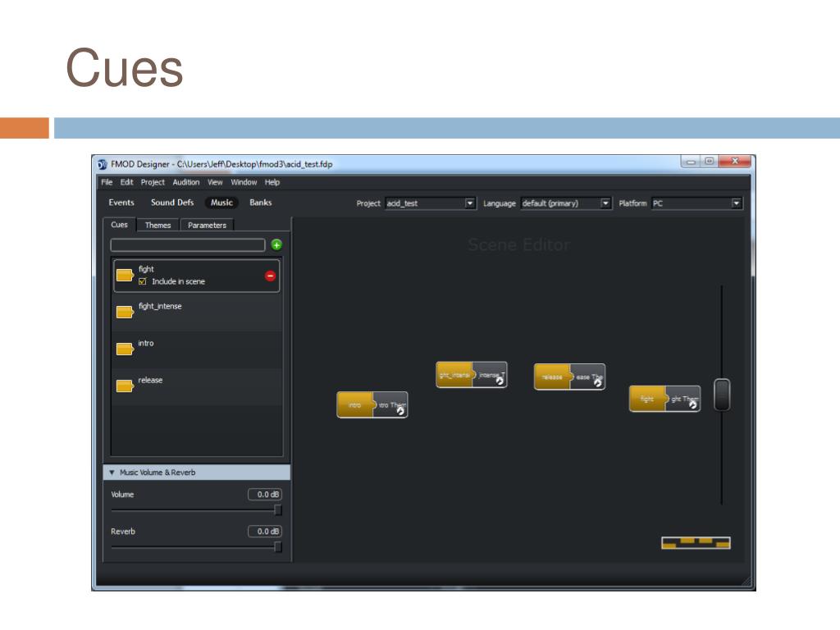Image resolution: width=840 pixels, height=630 pixels.
Task: Select the Parameters tab
Action: tap(207, 225)
